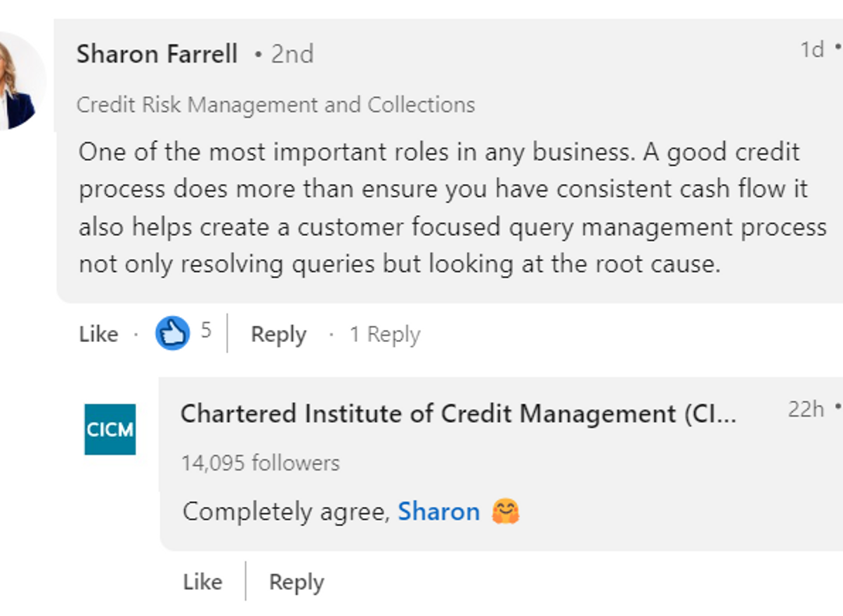Open Chartered Institute of Credit Management page

[x=459, y=414]
